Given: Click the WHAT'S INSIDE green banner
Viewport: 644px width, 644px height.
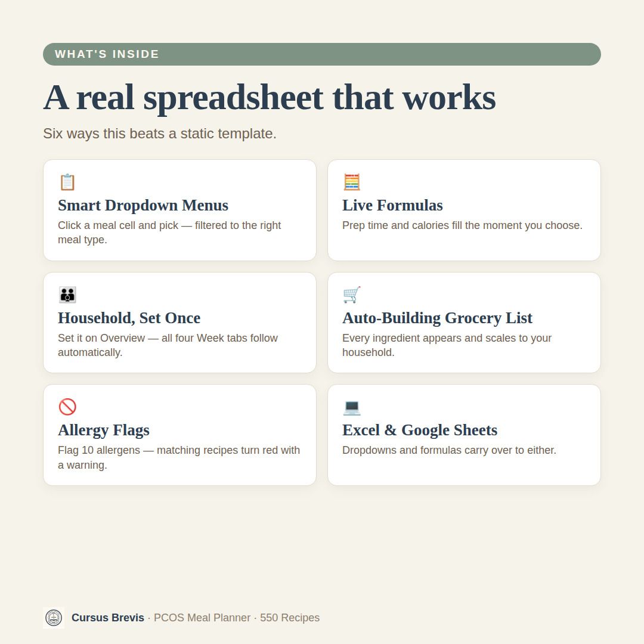Looking at the screenshot, I should (322, 54).
